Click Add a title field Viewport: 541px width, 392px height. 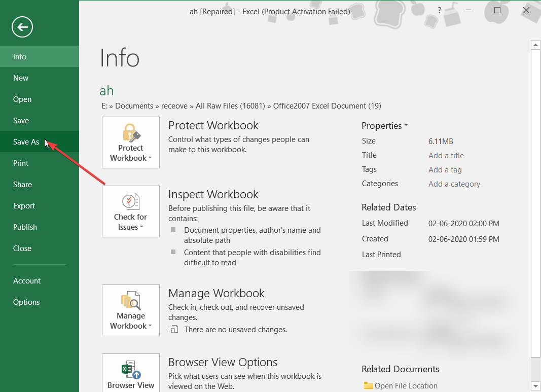pos(446,155)
